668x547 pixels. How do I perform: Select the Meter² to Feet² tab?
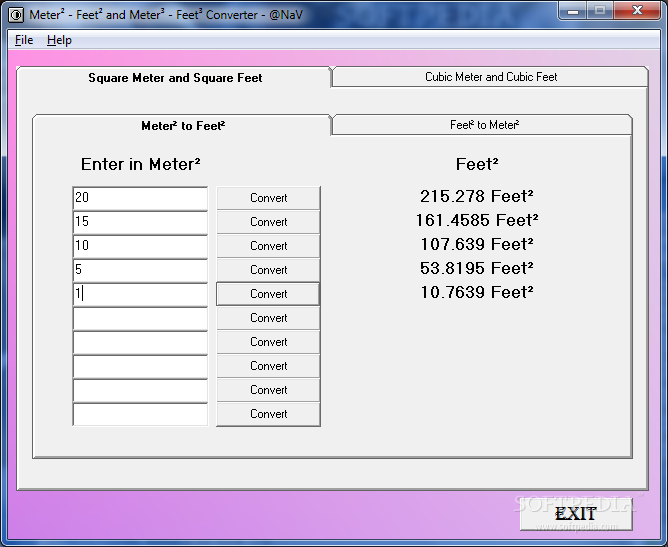183,126
